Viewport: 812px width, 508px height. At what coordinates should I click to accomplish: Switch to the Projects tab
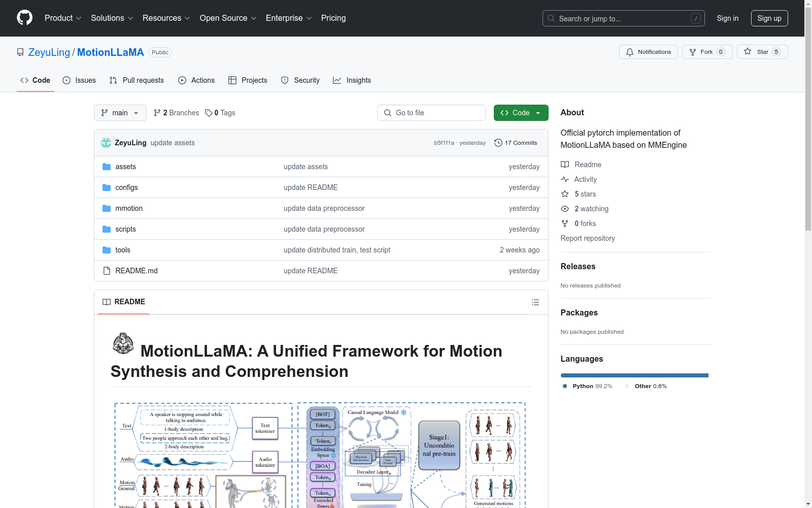[x=248, y=80]
